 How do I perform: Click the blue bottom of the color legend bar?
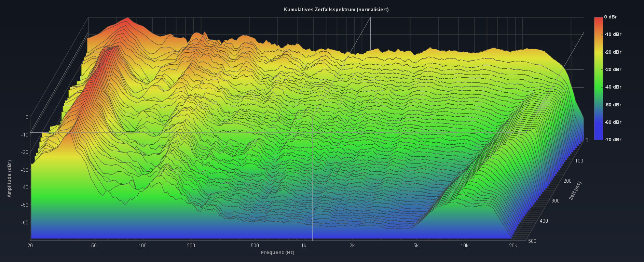tap(598, 137)
